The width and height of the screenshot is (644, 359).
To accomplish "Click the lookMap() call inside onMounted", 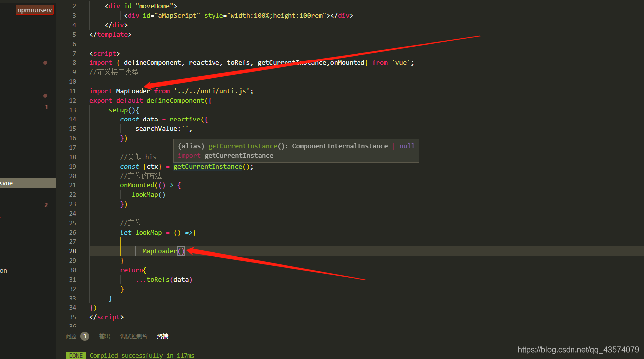I will click(148, 195).
